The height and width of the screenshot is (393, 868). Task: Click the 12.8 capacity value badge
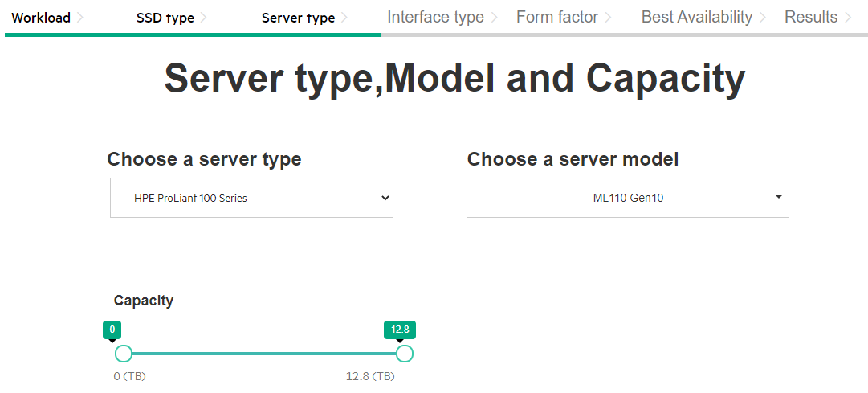point(400,330)
